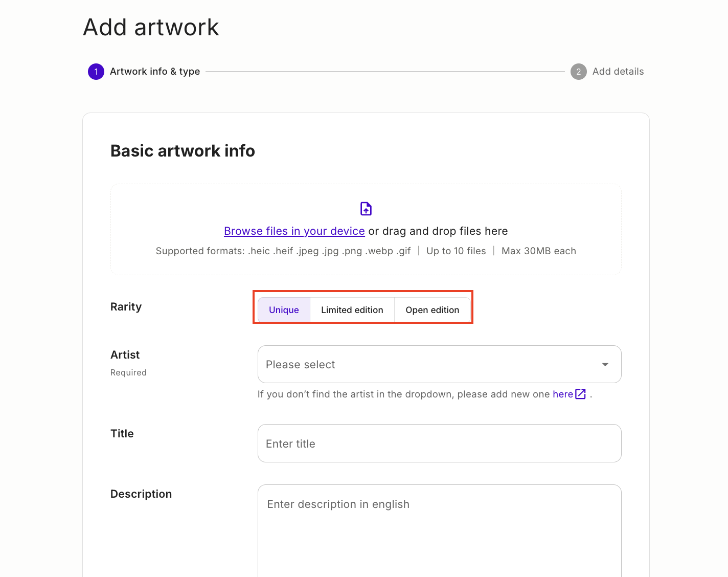
Task: Open 'Browse files in your device' link
Action: (x=294, y=231)
